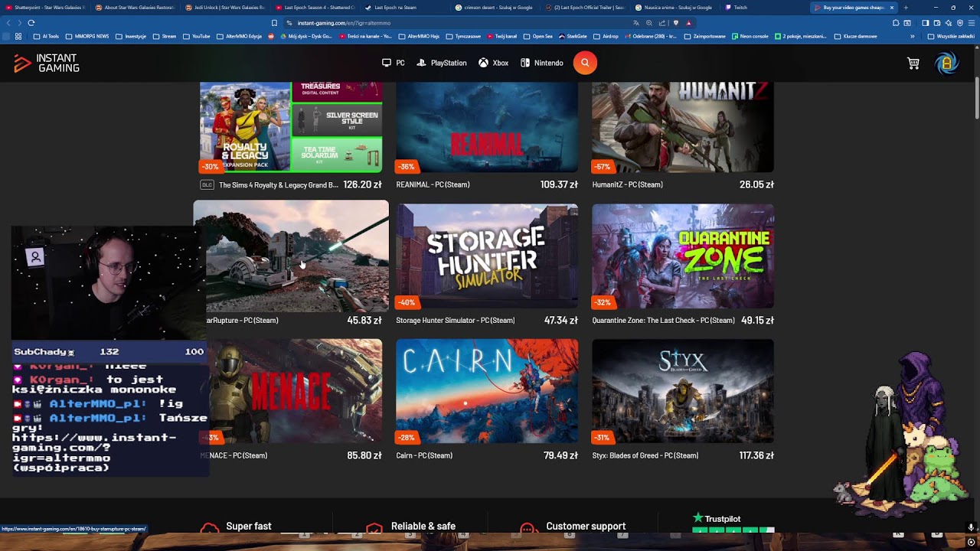
Task: Bookmark this page icon in address bar
Action: (274, 23)
